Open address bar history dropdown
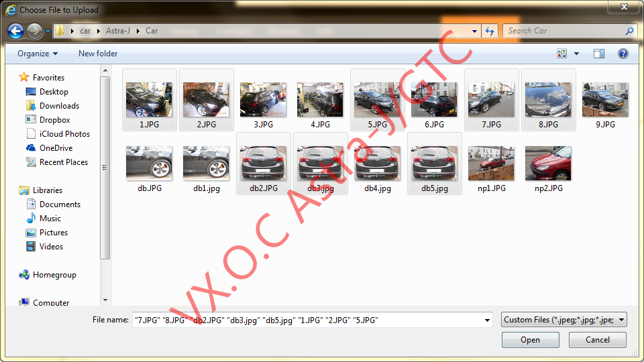This screenshot has width=644, height=362. pyautogui.click(x=474, y=32)
